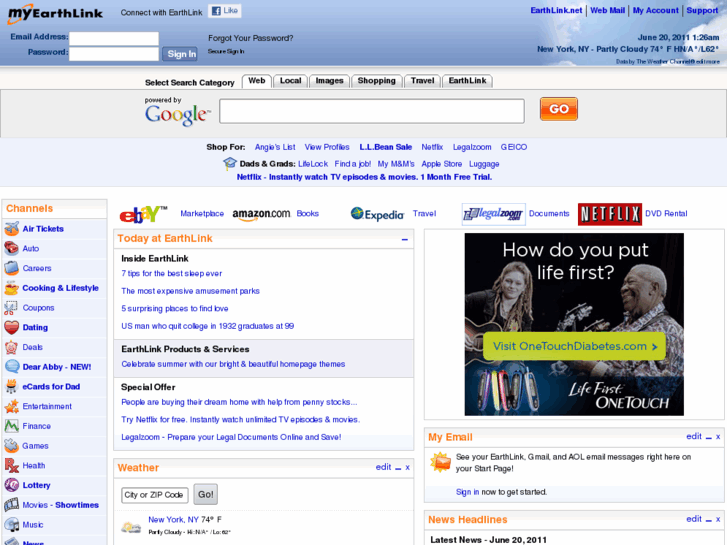Collapse the Today at EarthLink panel
The height and width of the screenshot is (545, 727).
click(405, 239)
